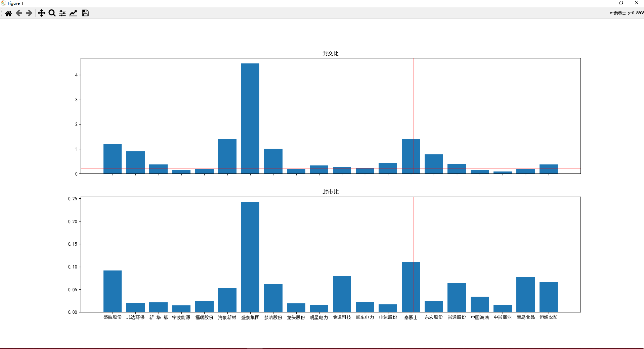Click the 东宏股份 x-axis label
The image size is (644, 349).
pyautogui.click(x=434, y=317)
